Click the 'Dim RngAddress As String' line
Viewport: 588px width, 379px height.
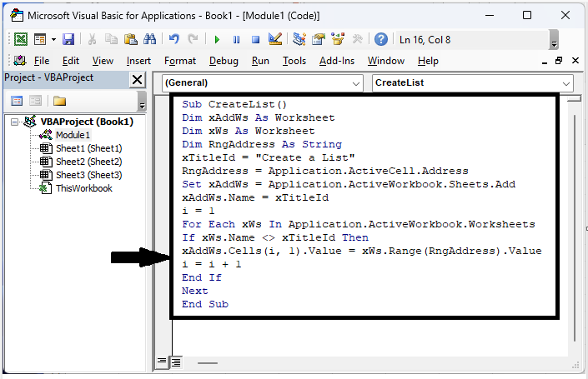(x=262, y=144)
